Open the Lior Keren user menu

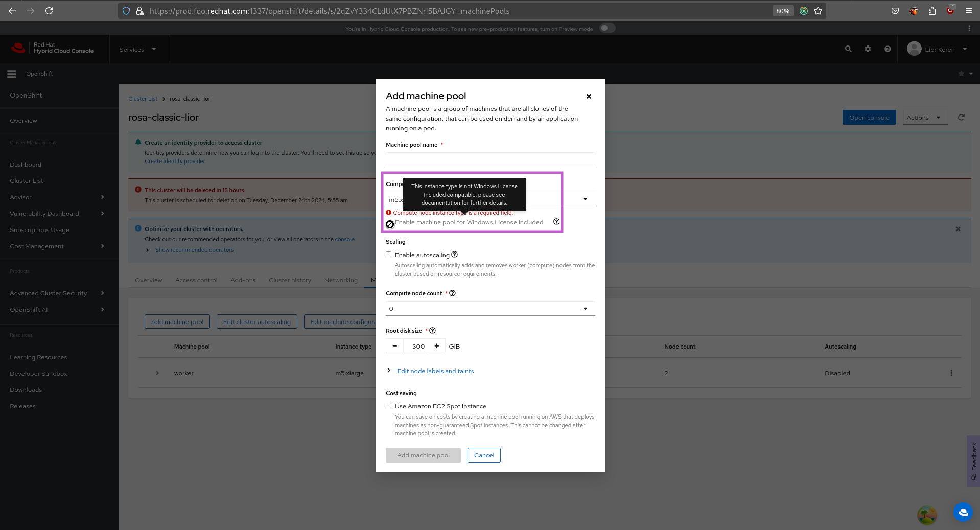click(937, 49)
